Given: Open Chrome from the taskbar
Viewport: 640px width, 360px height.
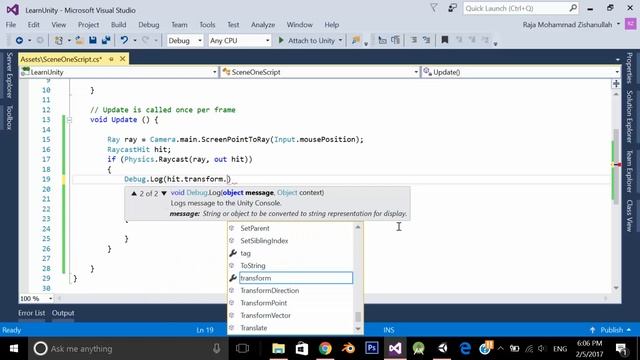Looking at the screenshot, I should (325, 349).
